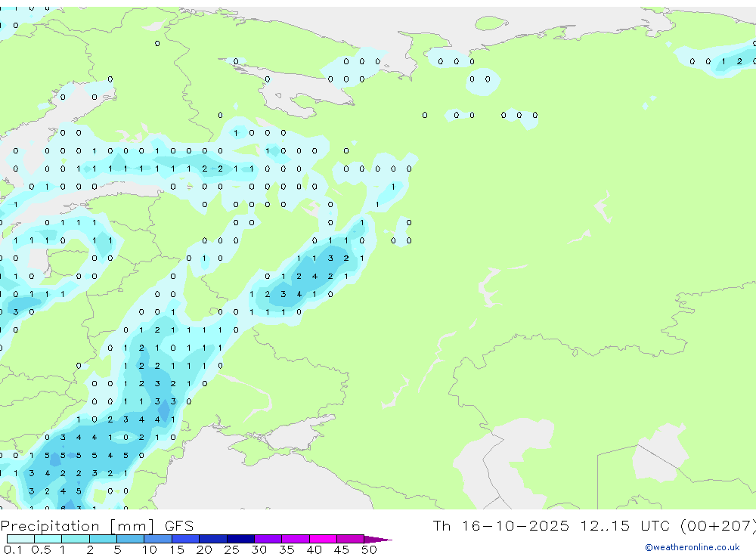Click the 15–20 mm legend color segment
This screenshot has height=554, width=756.
(186, 539)
